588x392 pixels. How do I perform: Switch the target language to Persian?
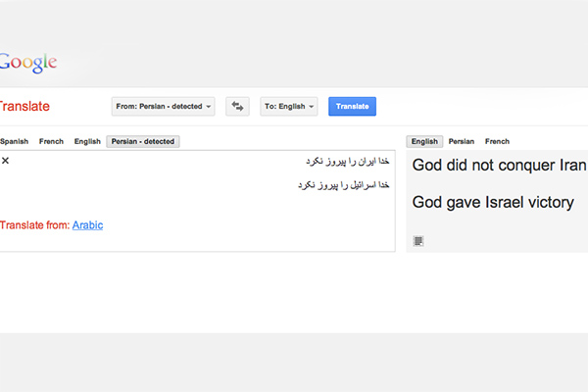tap(462, 142)
